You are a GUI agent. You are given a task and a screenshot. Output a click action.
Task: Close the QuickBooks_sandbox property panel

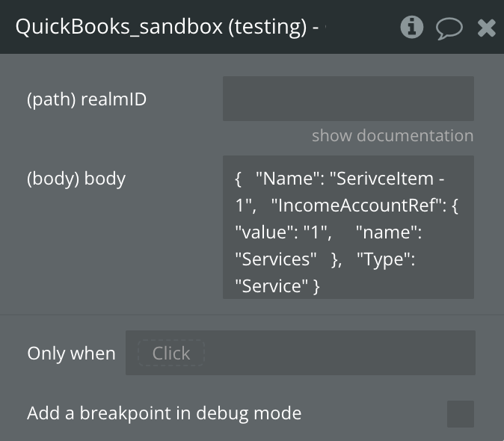(x=487, y=28)
